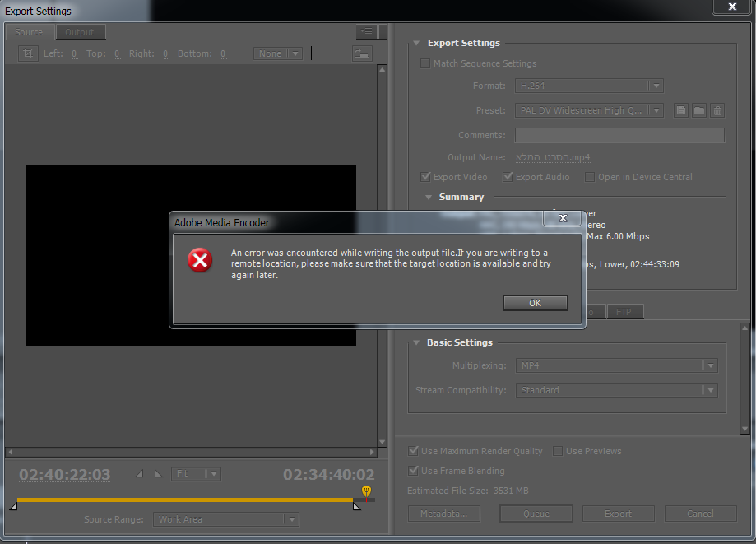Click the Comments input field
Viewport: 756px width, 544px height.
pos(619,135)
